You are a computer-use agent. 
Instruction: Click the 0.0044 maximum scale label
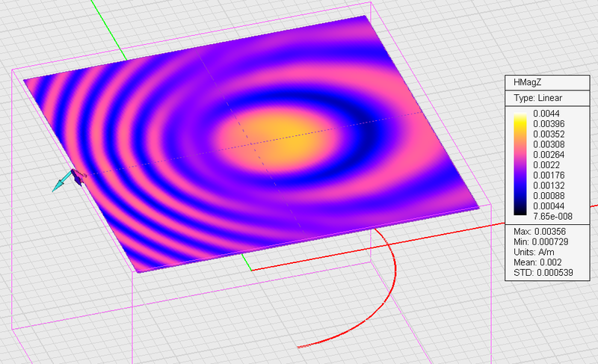tap(547, 113)
